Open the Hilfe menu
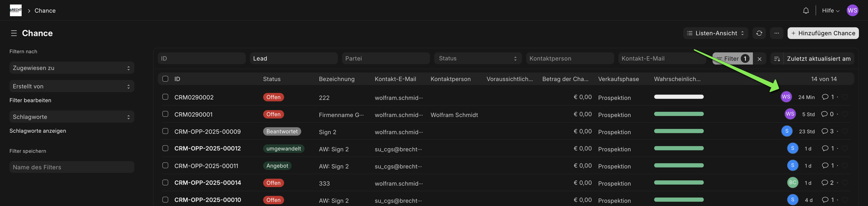This screenshot has width=868, height=206. 830,10
